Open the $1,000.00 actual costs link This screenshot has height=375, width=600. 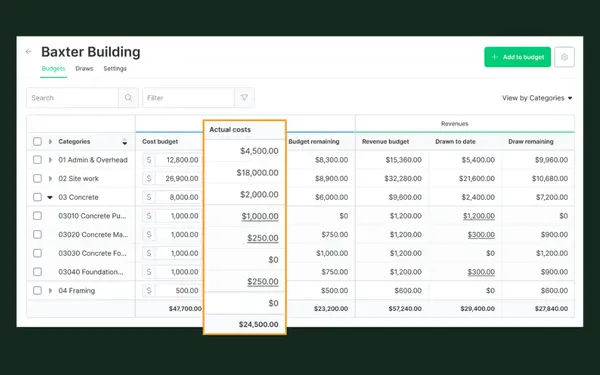coord(260,217)
